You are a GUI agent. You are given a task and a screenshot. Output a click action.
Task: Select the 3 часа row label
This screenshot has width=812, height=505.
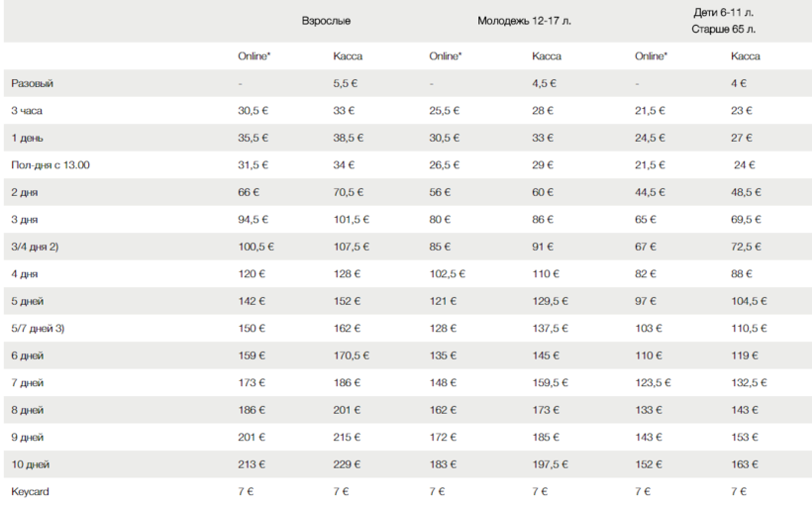click(x=27, y=111)
